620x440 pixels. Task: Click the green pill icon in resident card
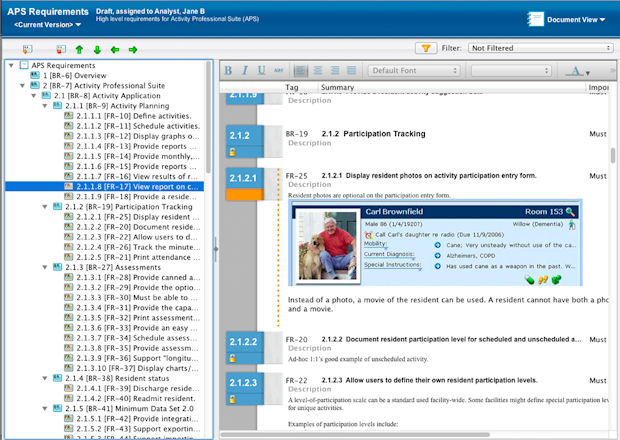(530, 280)
